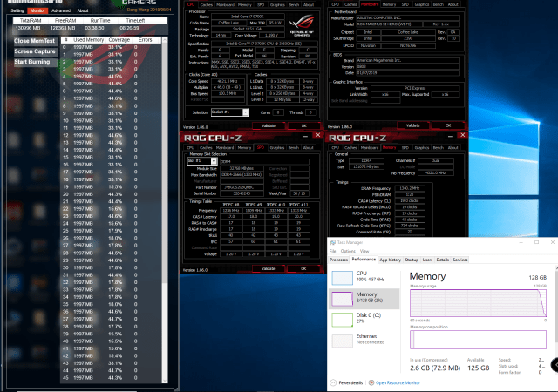The width and height of the screenshot is (558, 392).
Task: Click OK in the CPU-Z processor window
Action: (x=304, y=126)
